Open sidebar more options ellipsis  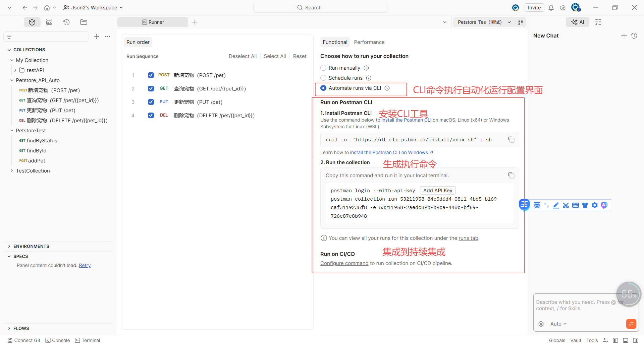click(107, 37)
